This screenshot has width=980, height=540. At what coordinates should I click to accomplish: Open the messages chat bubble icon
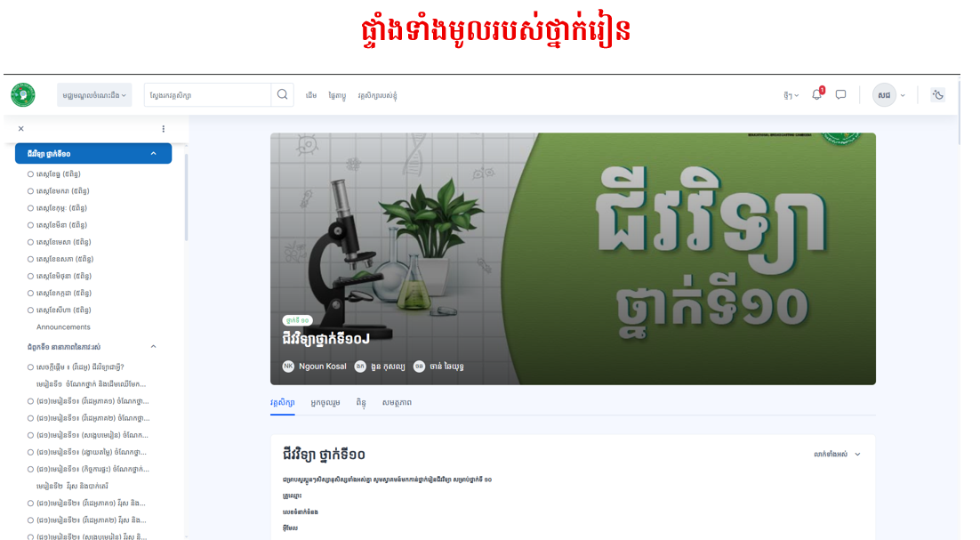pyautogui.click(x=840, y=95)
